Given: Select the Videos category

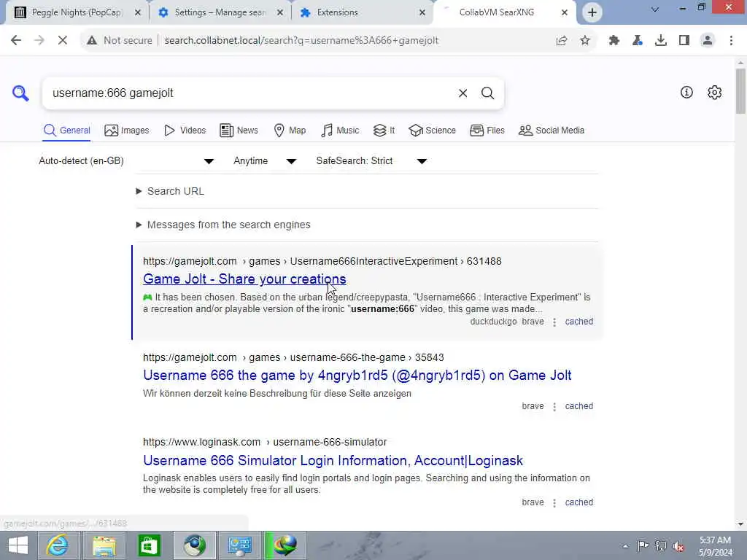Looking at the screenshot, I should pyautogui.click(x=185, y=131).
